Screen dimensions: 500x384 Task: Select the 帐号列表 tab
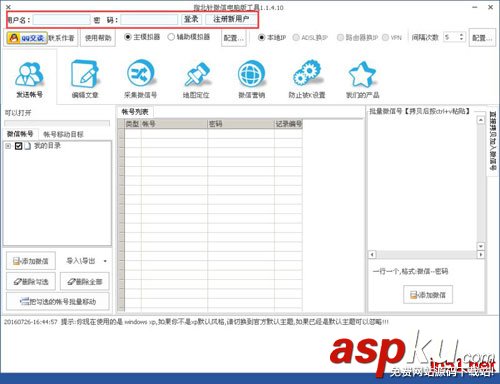coord(135,112)
